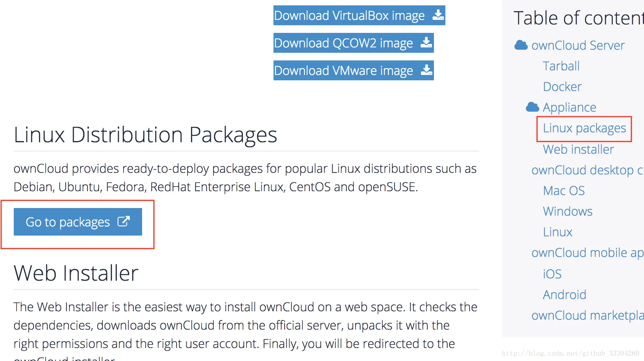
Task: Open ownCloud desktop client contents link
Action: pyautogui.click(x=587, y=170)
